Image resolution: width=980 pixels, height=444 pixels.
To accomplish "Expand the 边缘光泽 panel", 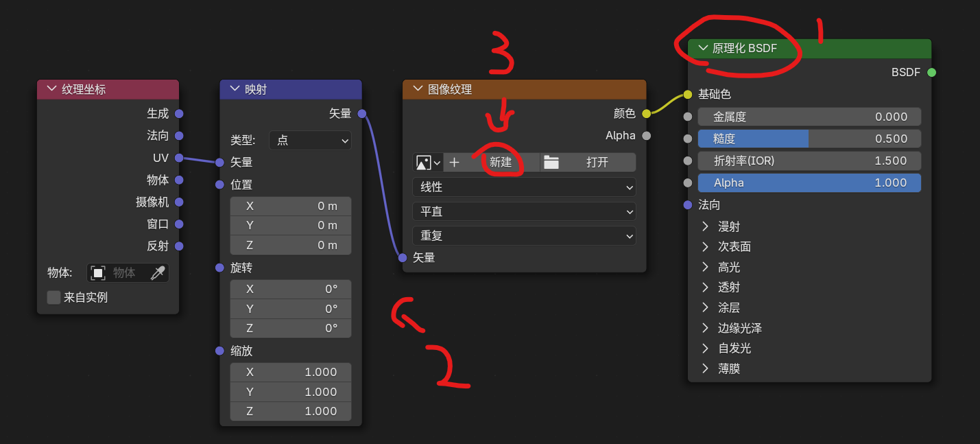I will pos(705,328).
